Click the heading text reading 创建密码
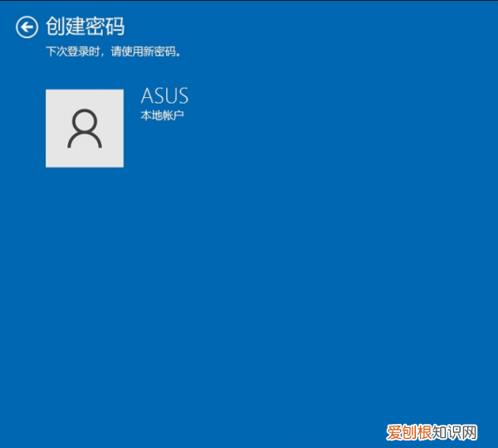Viewport: 498px width, 448px height. pyautogui.click(x=85, y=27)
